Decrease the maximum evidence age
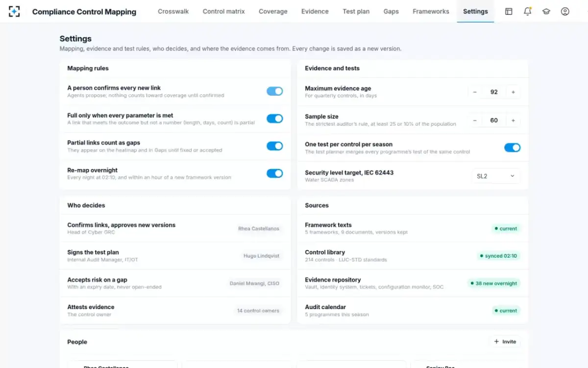This screenshot has height=368, width=588. [x=475, y=92]
